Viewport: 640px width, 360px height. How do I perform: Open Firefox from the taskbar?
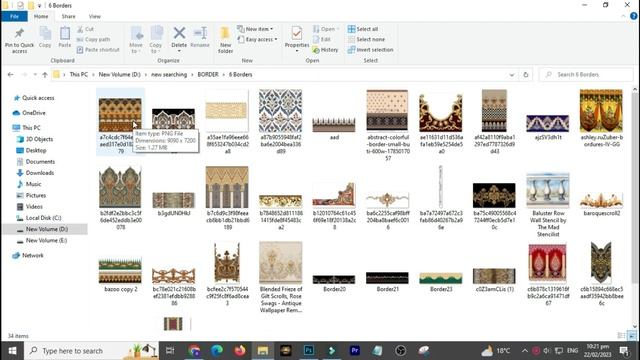pyautogui.click(x=240, y=351)
